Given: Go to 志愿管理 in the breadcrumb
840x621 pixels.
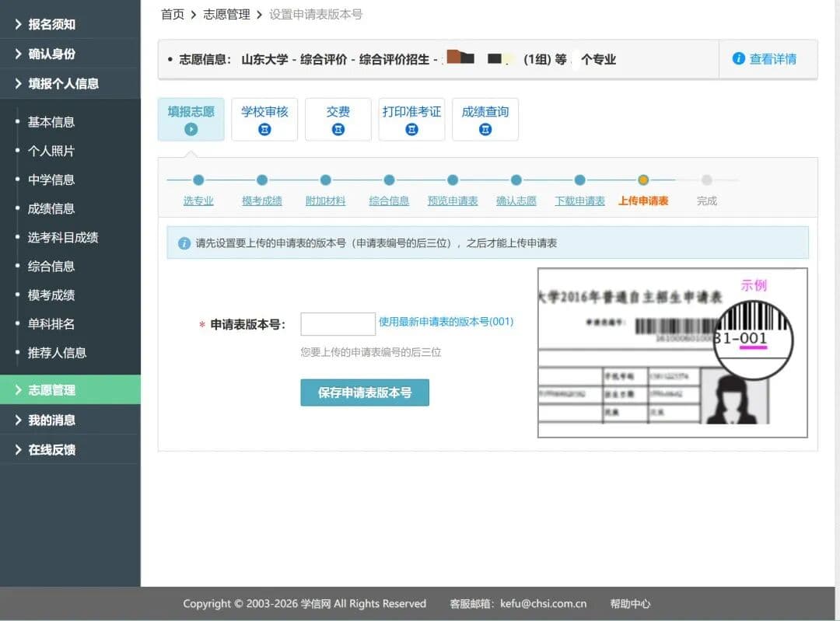Looking at the screenshot, I should click(226, 15).
